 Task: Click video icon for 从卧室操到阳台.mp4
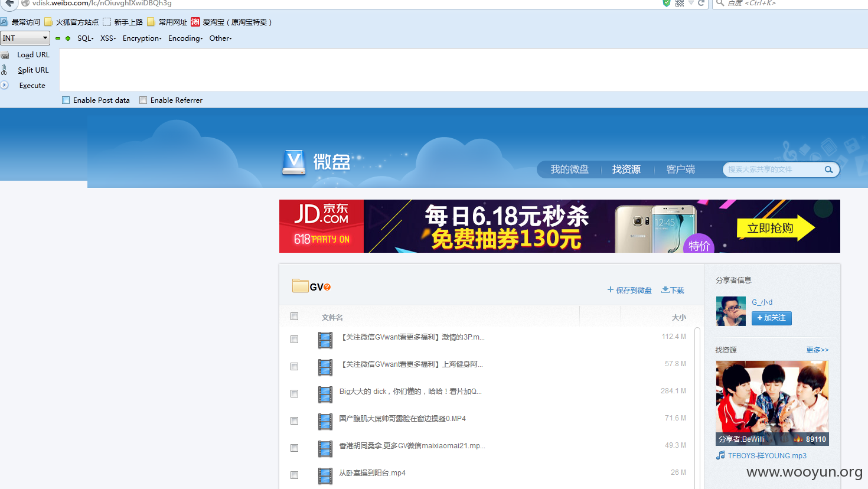coord(325,476)
